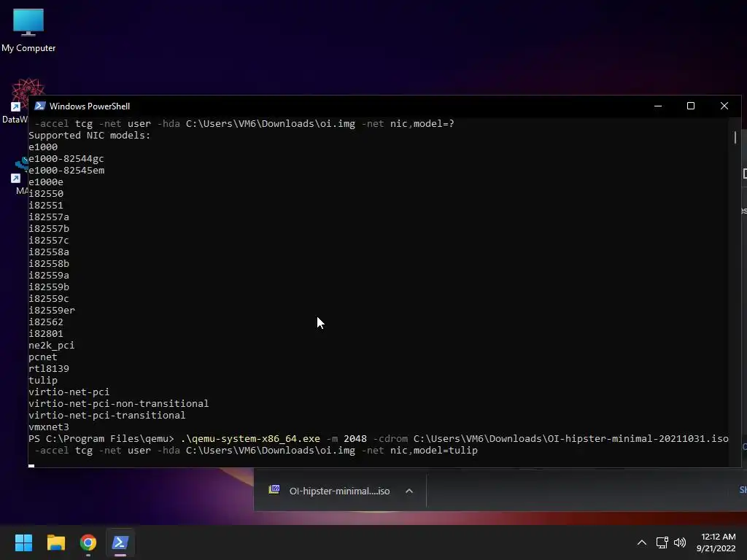Open the Windows Start menu
747x560 pixels.
[23, 542]
